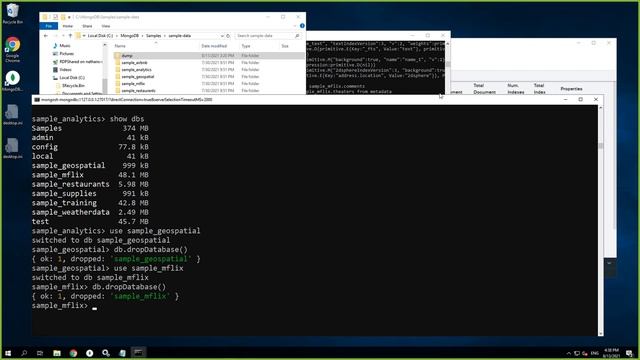Open the taskbar clock and date
The height and width of the screenshot is (360, 640).
click(612, 353)
